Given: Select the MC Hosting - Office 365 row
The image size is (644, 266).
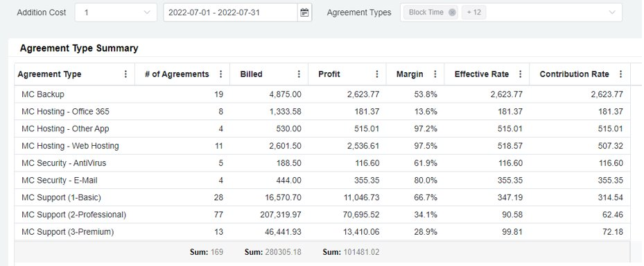Looking at the screenshot, I should point(322,112).
